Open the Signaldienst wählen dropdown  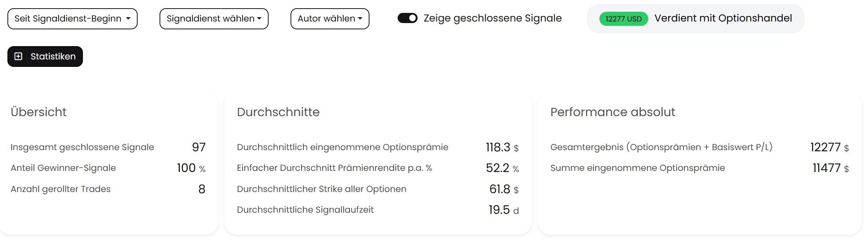[x=213, y=18]
